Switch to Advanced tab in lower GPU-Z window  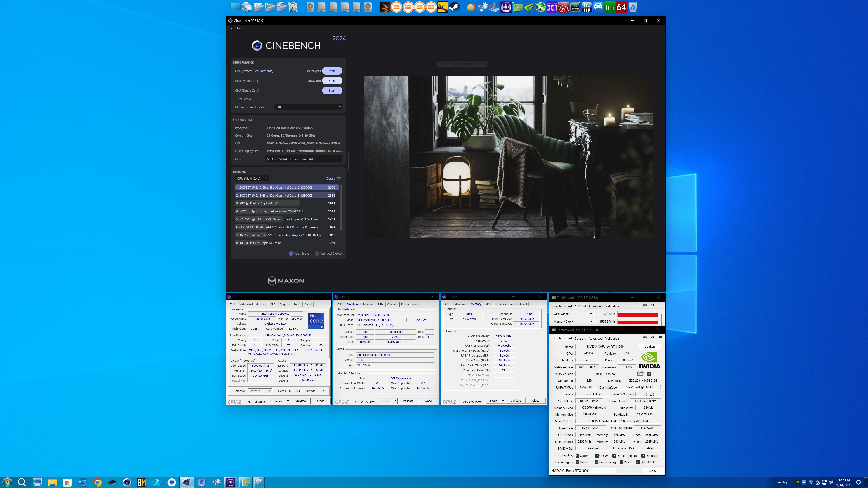click(595, 338)
